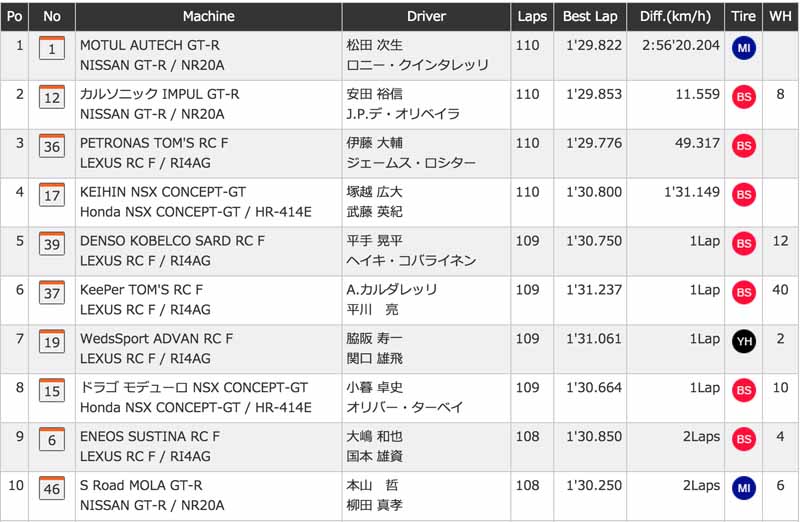Select the ENEOS SUSTINA RC F entry
The width and height of the screenshot is (800, 522).
(x=149, y=436)
